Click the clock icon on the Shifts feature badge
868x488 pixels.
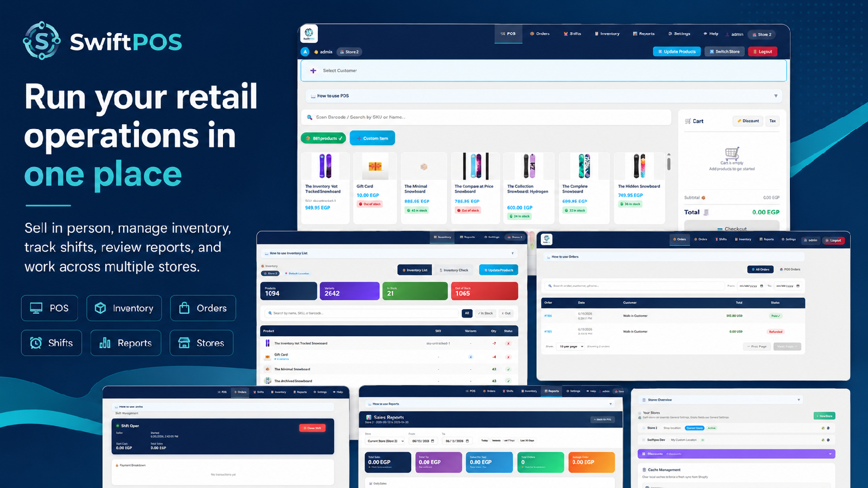click(36, 343)
